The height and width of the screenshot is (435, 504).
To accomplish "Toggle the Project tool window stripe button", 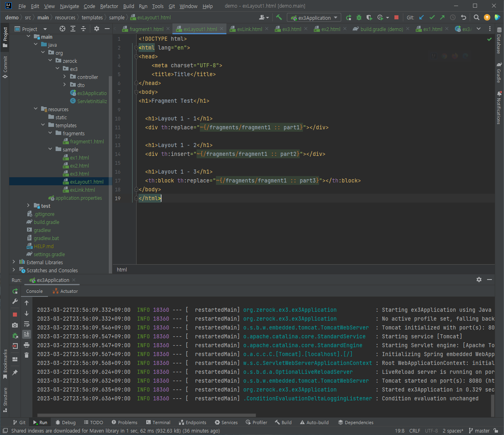I will tap(5, 37).
